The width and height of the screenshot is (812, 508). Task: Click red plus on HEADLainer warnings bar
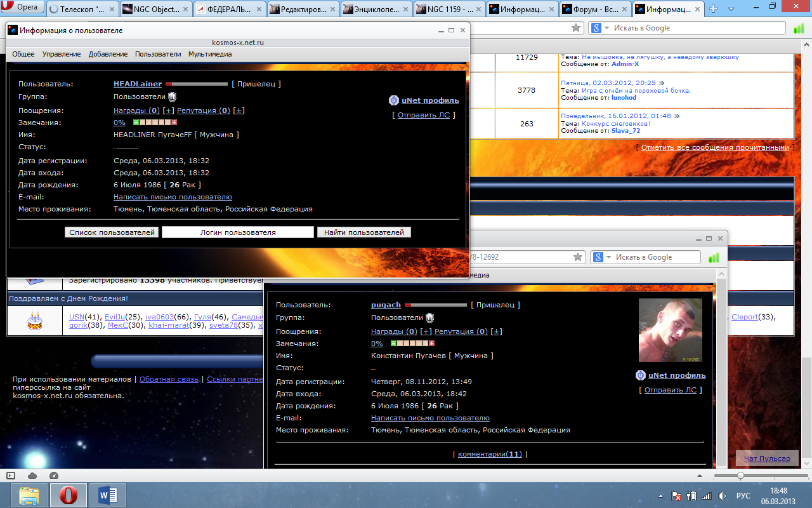[174, 123]
